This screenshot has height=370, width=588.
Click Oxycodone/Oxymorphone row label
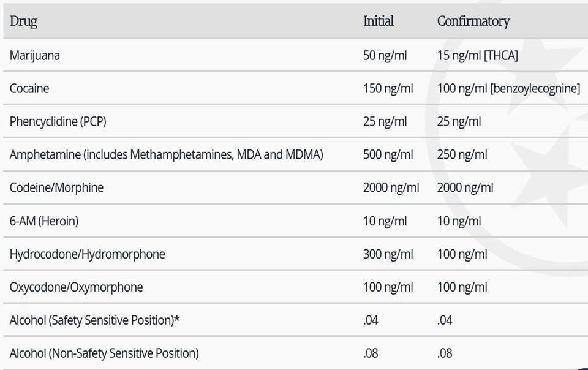pyautogui.click(x=76, y=287)
